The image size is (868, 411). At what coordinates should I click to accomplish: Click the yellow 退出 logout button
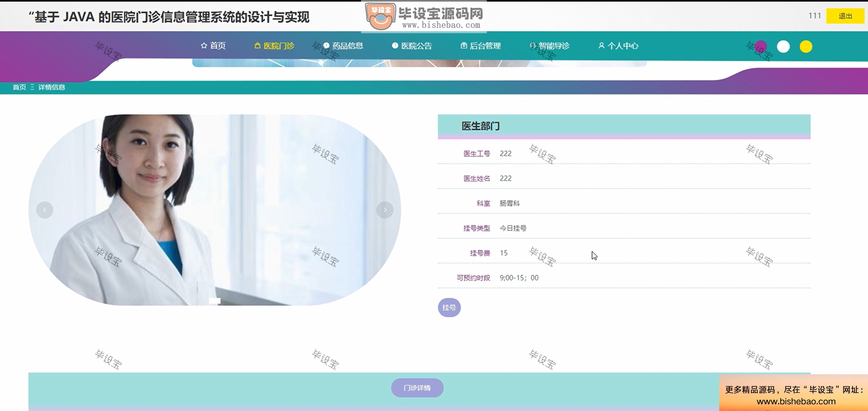pyautogui.click(x=845, y=16)
